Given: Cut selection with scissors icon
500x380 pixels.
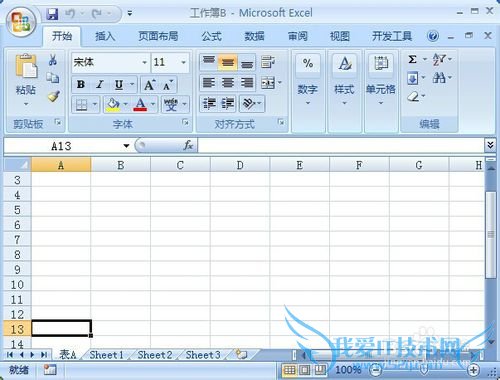Looking at the screenshot, I should coord(53,60).
